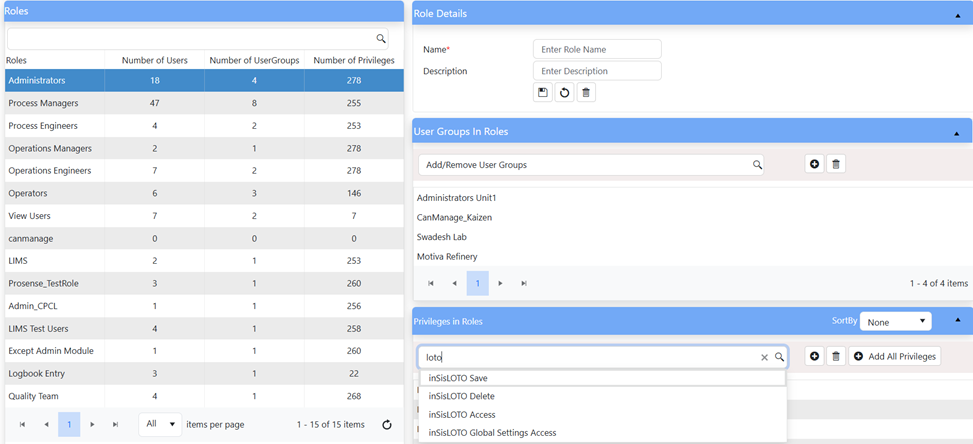Open the SortBy None dropdown
The height and width of the screenshot is (444, 973).
point(895,322)
